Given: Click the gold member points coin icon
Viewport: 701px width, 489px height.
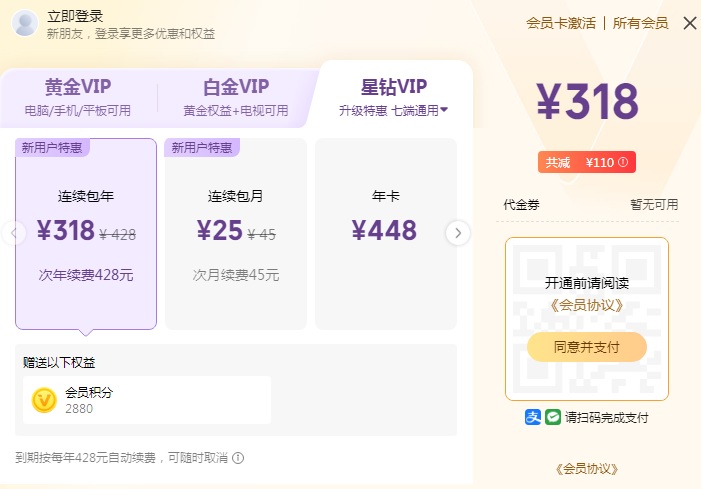Looking at the screenshot, I should point(44,400).
